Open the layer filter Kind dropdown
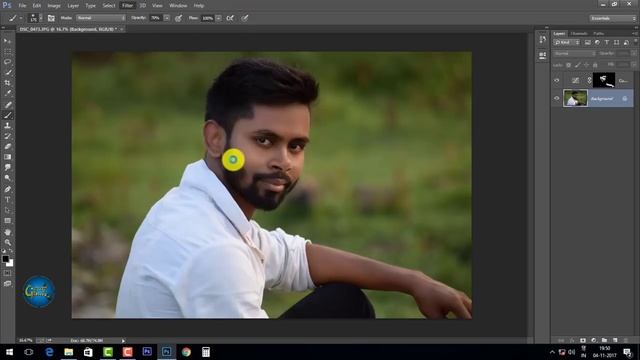Screen dimensions: 640x360 (x=567, y=42)
